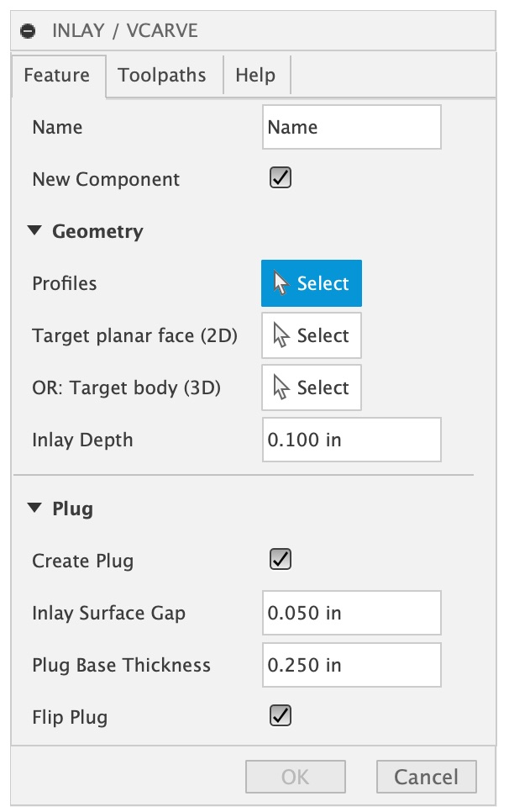Toggle the New Component checkbox
The height and width of the screenshot is (812, 509).
280,178
